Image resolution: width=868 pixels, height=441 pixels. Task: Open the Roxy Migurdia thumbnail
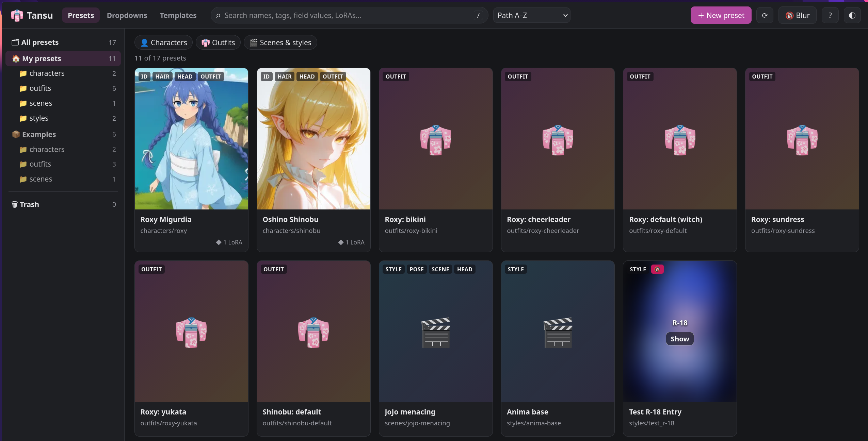[191, 139]
